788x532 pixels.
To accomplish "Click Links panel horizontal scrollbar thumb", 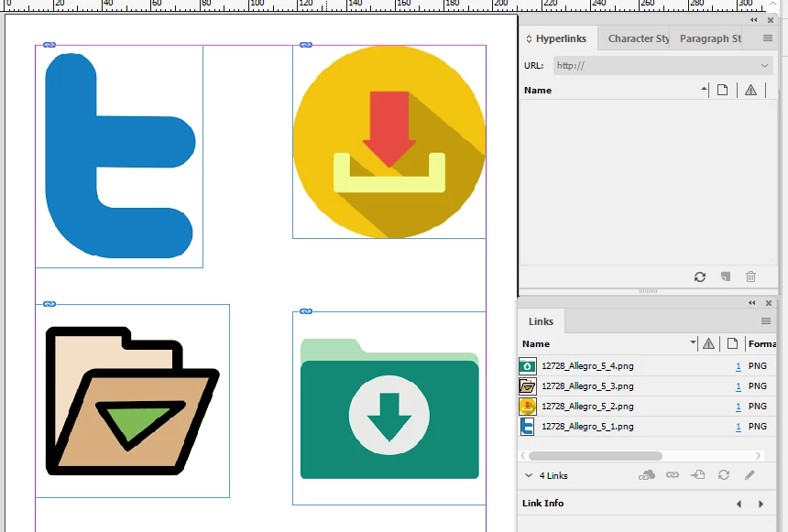I will (x=596, y=456).
